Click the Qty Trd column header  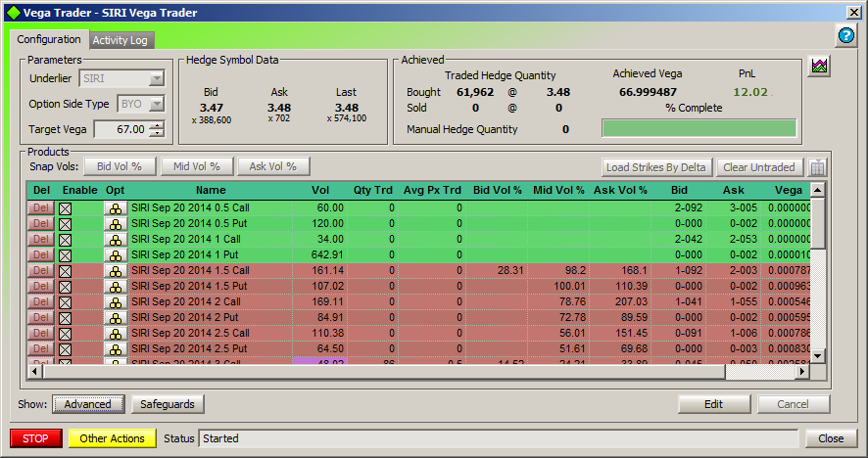coord(372,190)
